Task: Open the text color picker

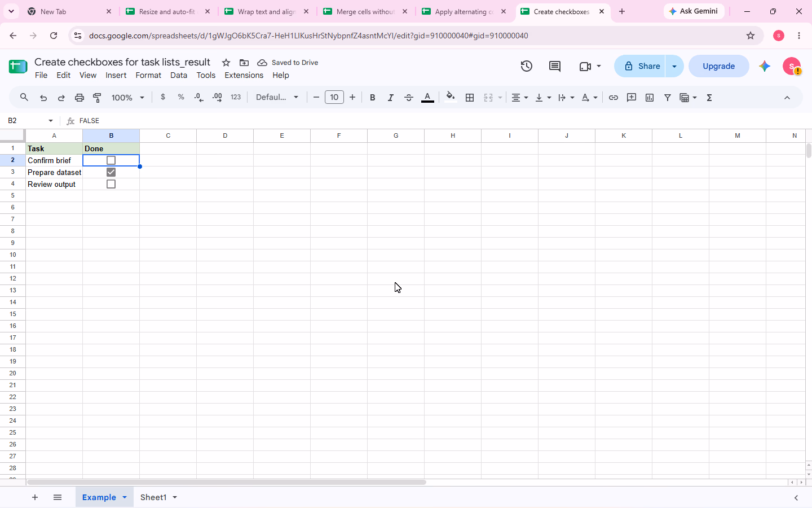Action: click(x=427, y=98)
